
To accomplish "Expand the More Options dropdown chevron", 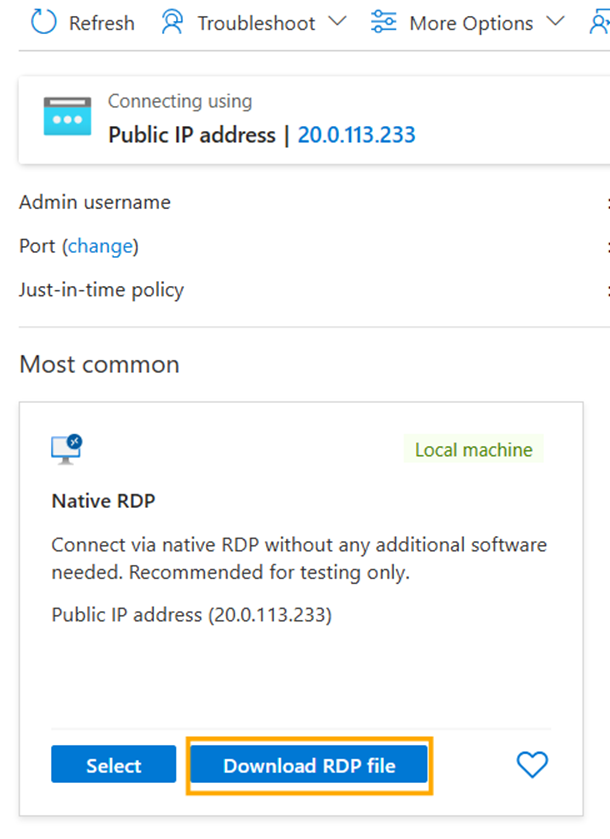I will pyautogui.click(x=557, y=22).
